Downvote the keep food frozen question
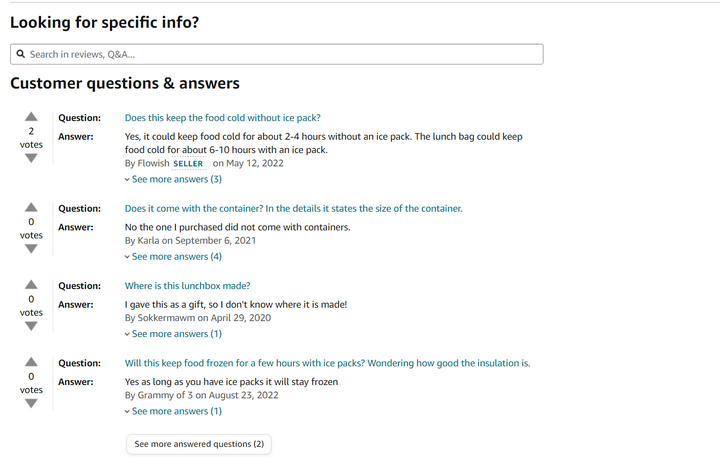 pyautogui.click(x=31, y=403)
